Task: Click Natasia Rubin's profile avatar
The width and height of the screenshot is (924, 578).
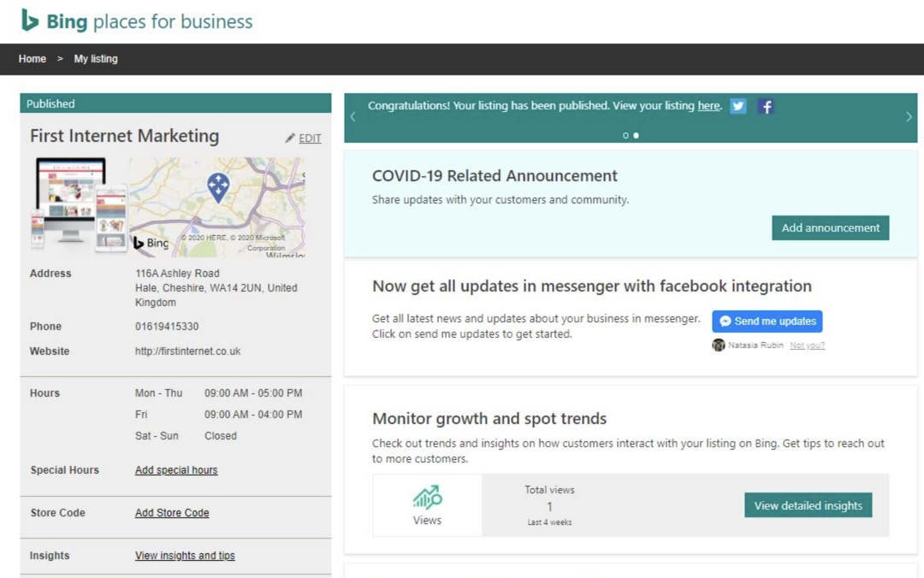Action: click(719, 345)
